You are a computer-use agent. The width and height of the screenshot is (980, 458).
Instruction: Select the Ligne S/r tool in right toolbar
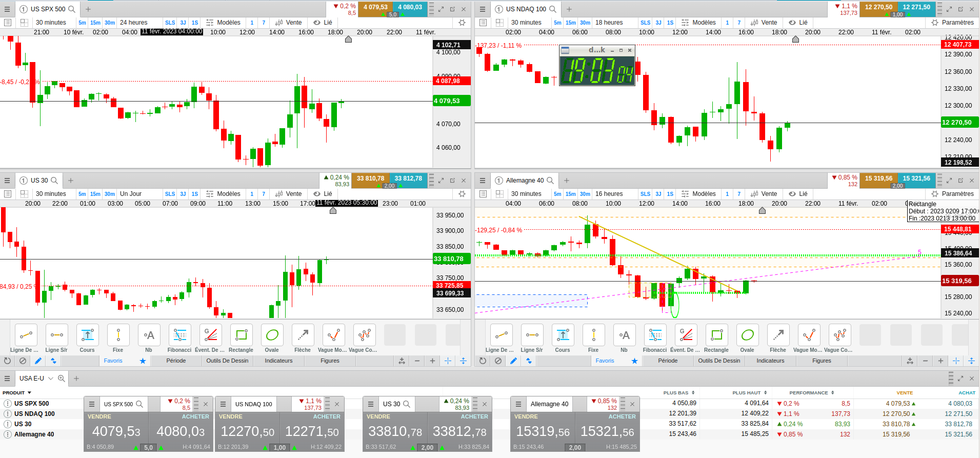point(532,335)
